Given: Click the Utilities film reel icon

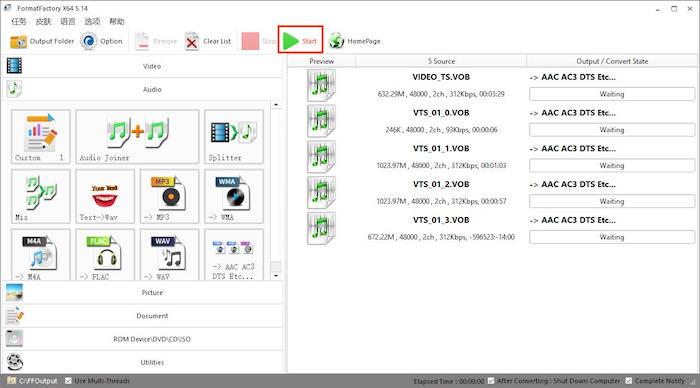Looking at the screenshot, I should 14,362.
